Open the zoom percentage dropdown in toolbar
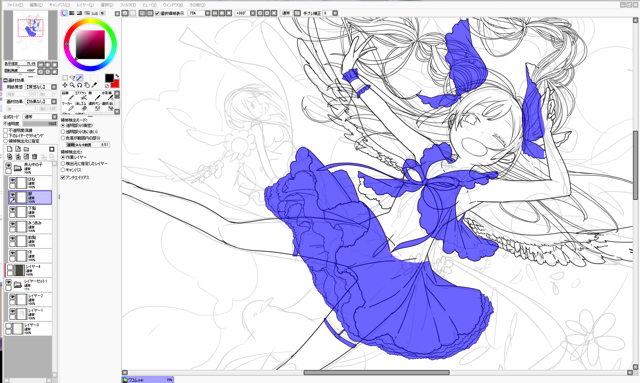640x383 pixels. 207,13
